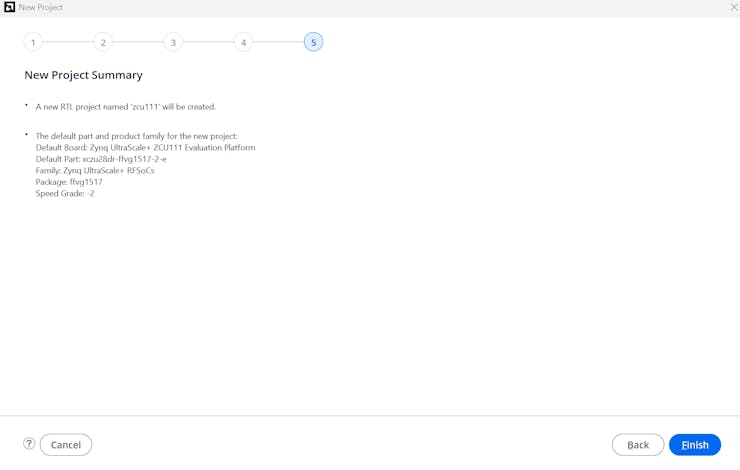Click the line 'Speed Grade: -2'

[65, 193]
